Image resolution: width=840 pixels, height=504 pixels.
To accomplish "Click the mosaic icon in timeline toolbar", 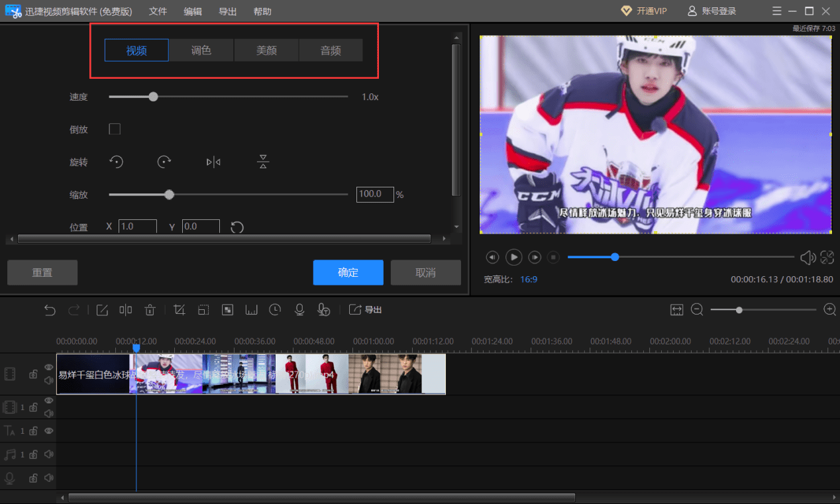I will [227, 310].
